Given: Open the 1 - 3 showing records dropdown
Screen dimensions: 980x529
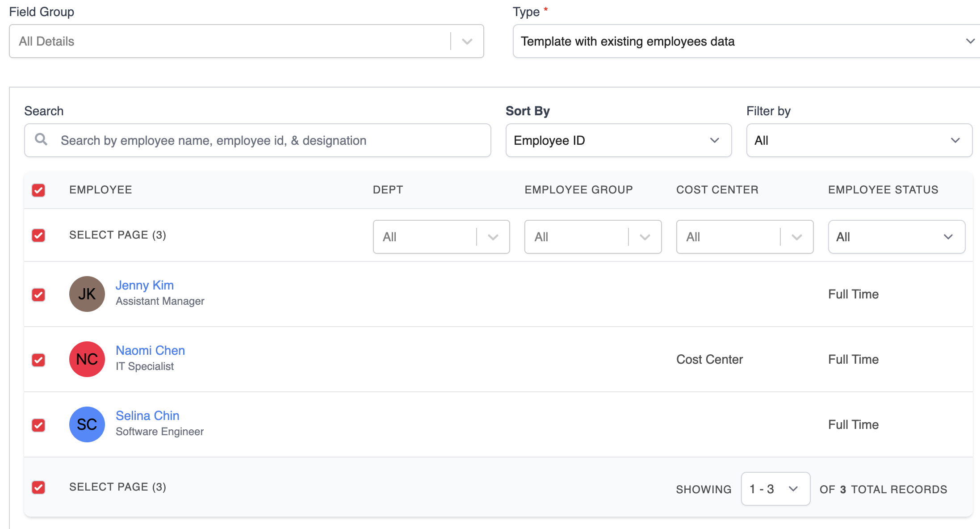Looking at the screenshot, I should [775, 489].
